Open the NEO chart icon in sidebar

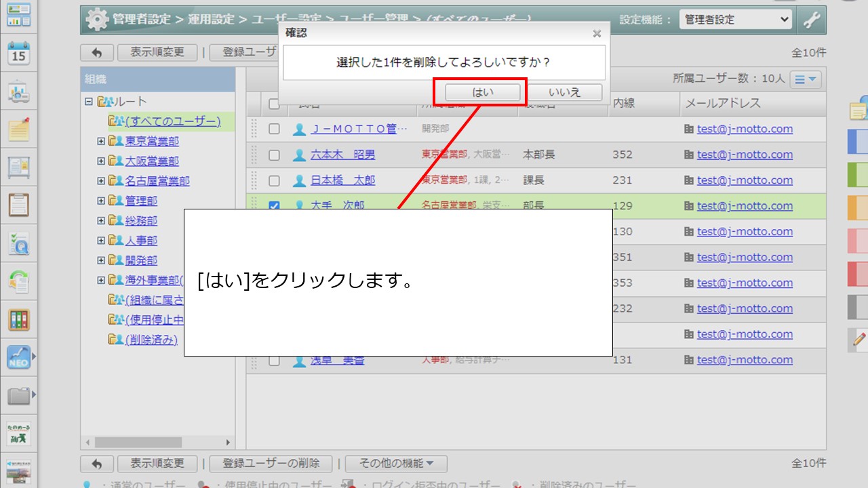(18, 357)
